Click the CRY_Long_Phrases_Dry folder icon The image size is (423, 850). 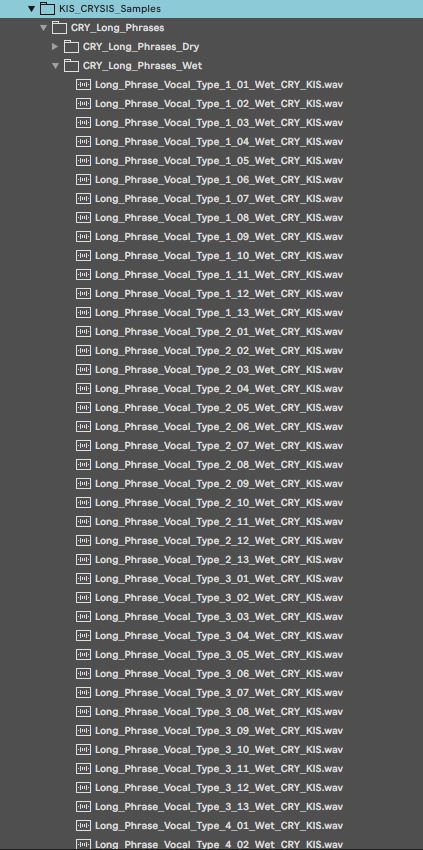coord(71,47)
